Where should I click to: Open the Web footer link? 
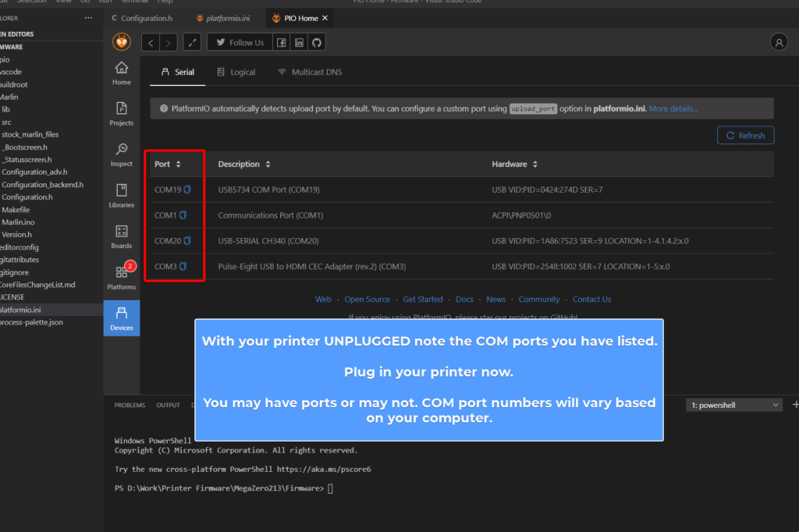coord(323,299)
